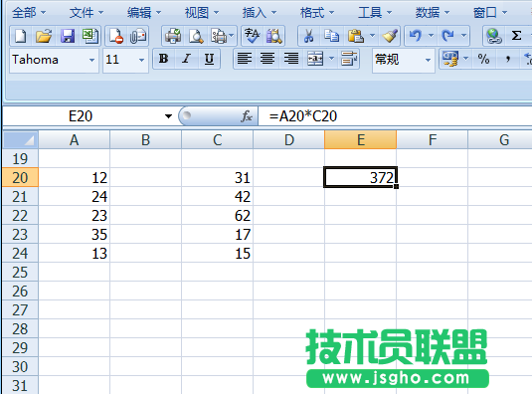Screen dimensions: 532x394
Task: Click the percent style button
Action: pos(483,59)
